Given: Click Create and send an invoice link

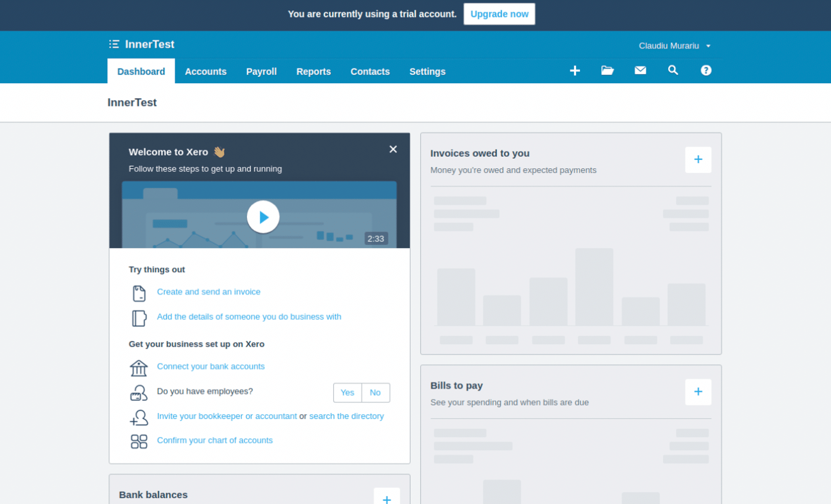Looking at the screenshot, I should [208, 292].
